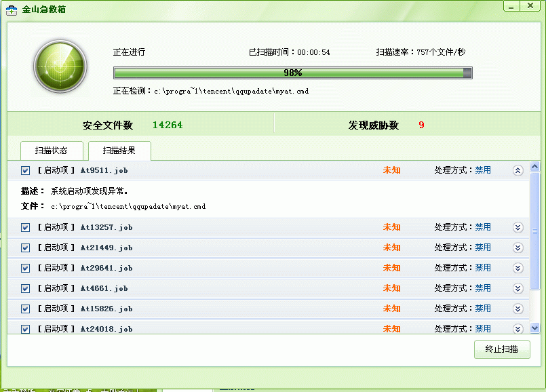Viewport: 546px width, 392px height.
Task: Deselect the At15826.job entry checkbox
Action: click(x=25, y=309)
